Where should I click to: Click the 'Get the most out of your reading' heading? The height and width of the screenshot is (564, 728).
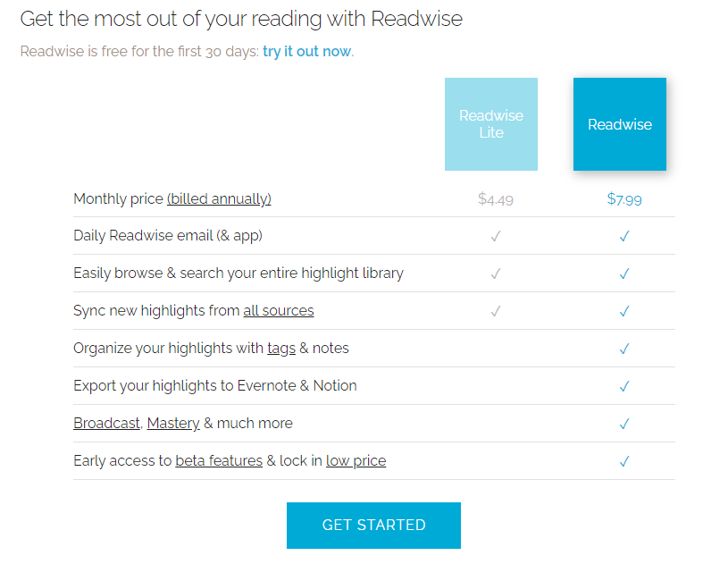pos(241,20)
